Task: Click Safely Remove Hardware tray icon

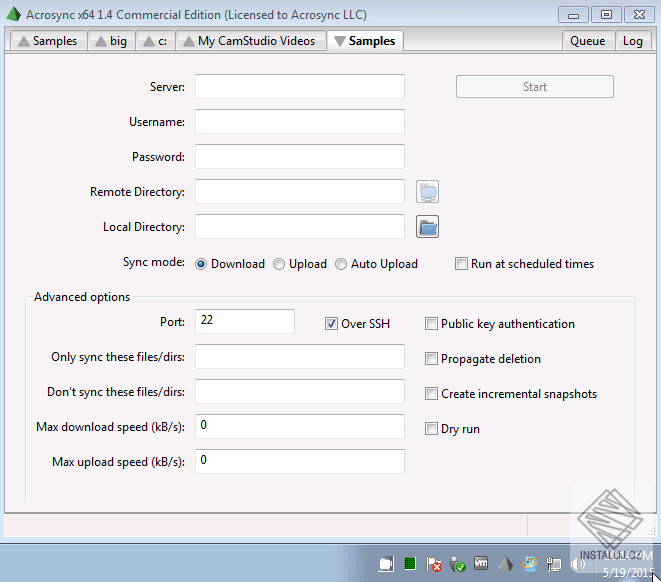Action: [x=457, y=564]
